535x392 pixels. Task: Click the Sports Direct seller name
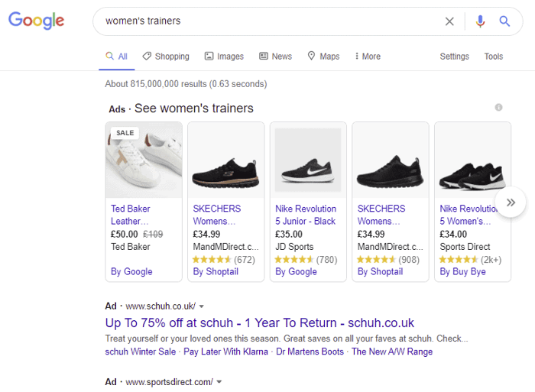coord(465,247)
